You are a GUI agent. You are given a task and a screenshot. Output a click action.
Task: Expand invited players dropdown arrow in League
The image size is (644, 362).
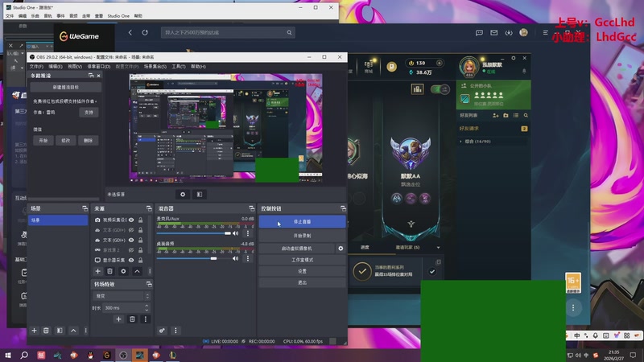pos(438,248)
